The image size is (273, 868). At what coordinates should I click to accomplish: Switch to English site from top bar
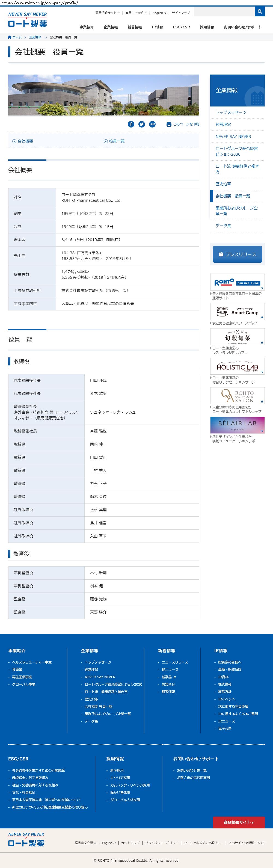(159, 13)
